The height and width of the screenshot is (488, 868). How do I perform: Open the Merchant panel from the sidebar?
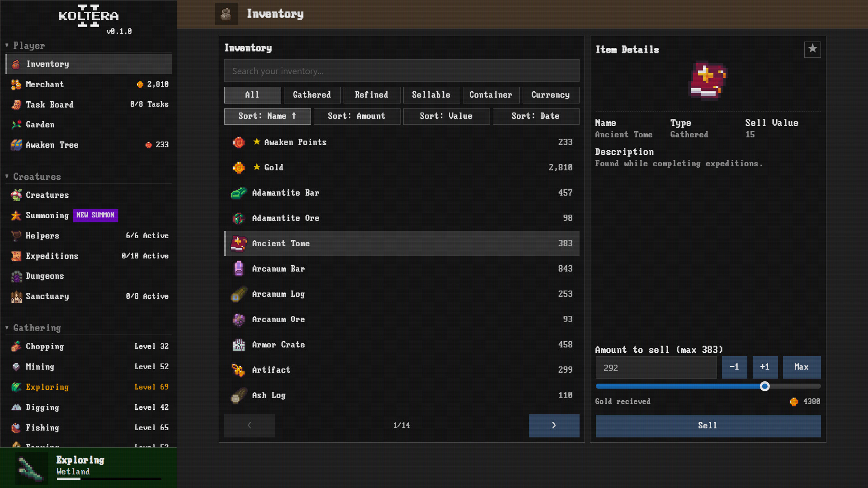[44, 84]
